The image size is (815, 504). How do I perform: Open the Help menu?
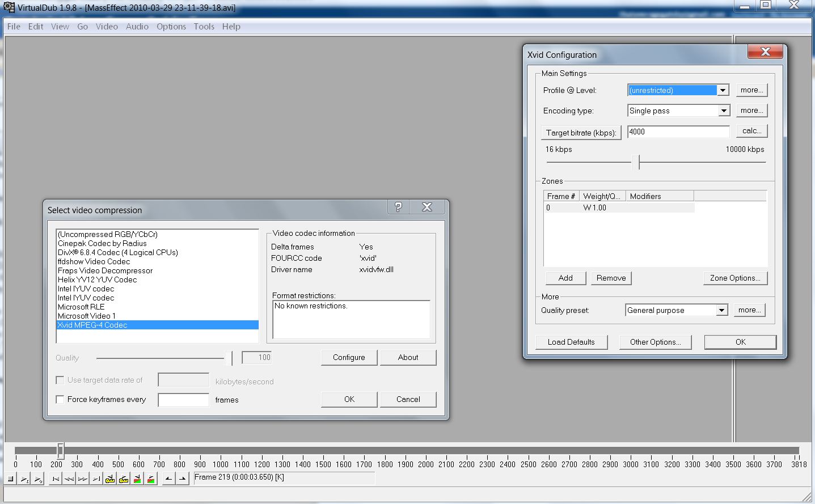[231, 27]
